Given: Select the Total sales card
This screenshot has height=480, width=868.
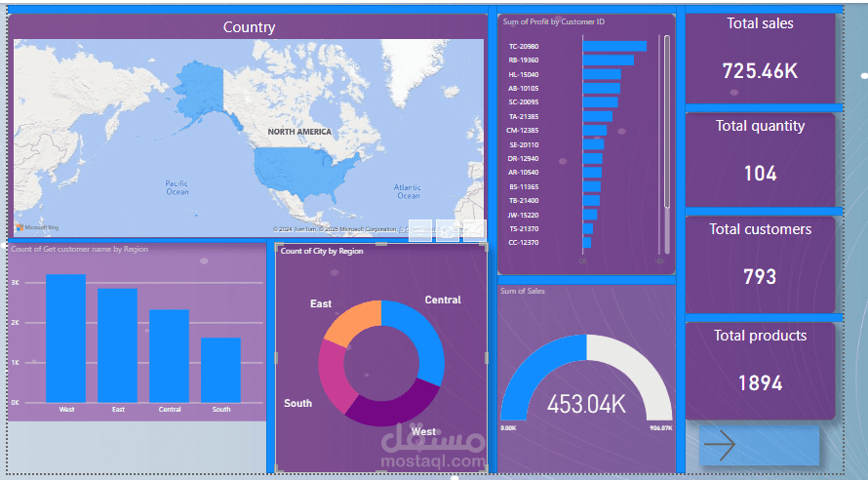Looking at the screenshot, I should 760,58.
